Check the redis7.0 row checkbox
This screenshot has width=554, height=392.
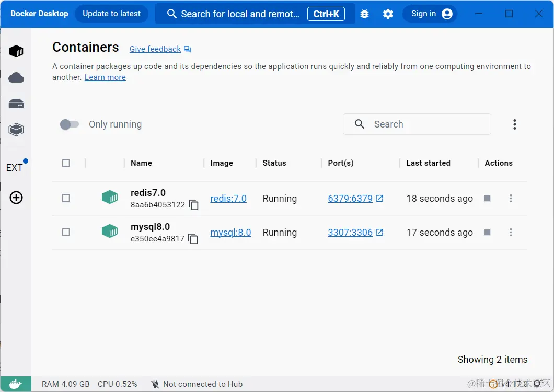coord(66,198)
